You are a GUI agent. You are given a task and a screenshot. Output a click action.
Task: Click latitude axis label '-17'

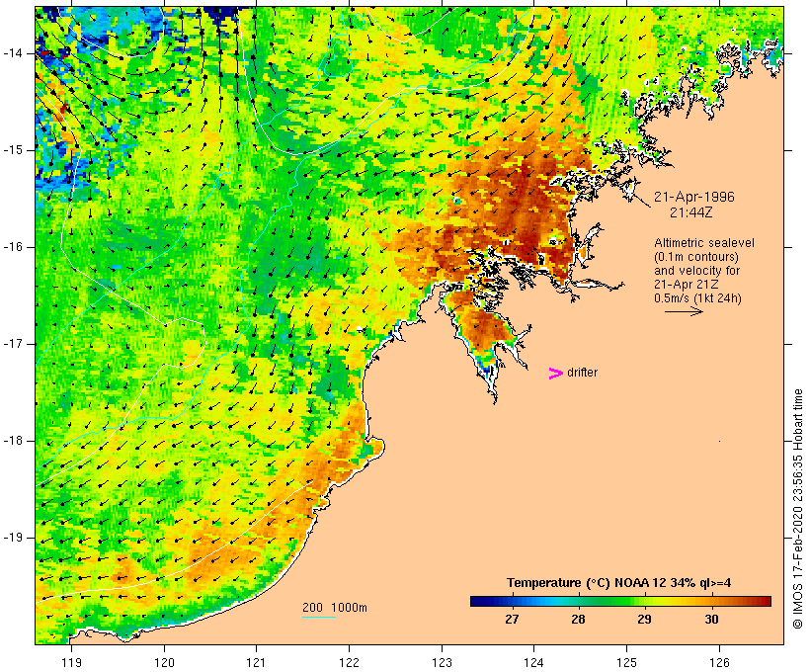(13, 344)
